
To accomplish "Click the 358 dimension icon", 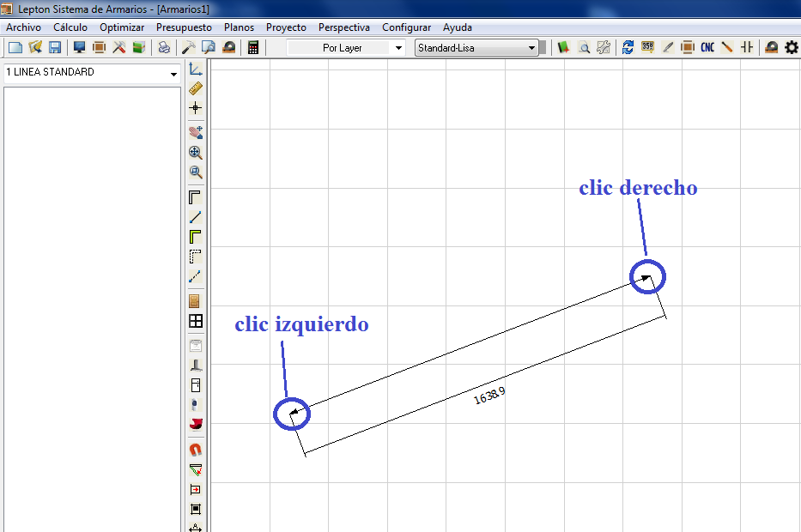I will [647, 47].
